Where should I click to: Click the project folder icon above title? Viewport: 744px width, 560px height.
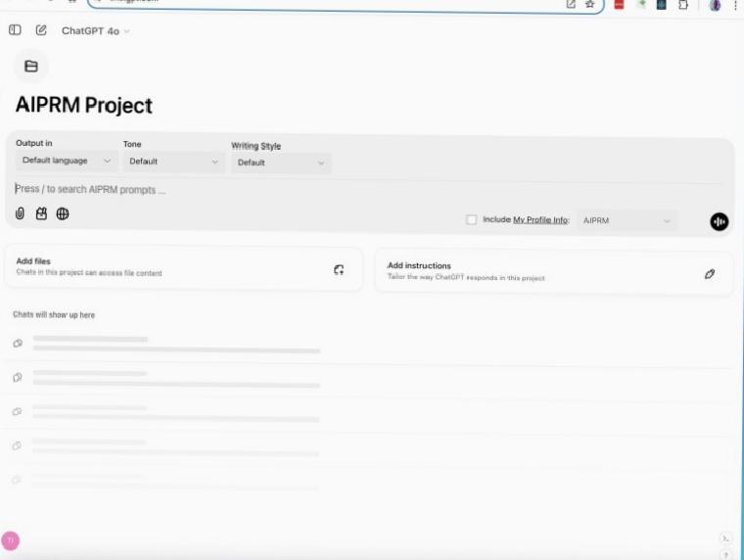(31, 67)
